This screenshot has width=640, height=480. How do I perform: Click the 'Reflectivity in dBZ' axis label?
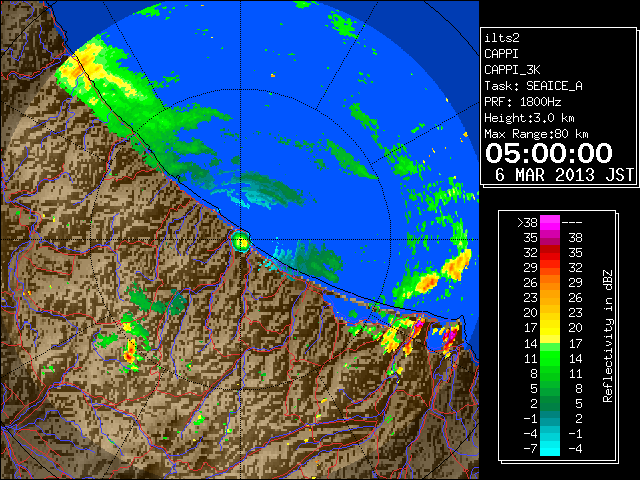point(607,336)
